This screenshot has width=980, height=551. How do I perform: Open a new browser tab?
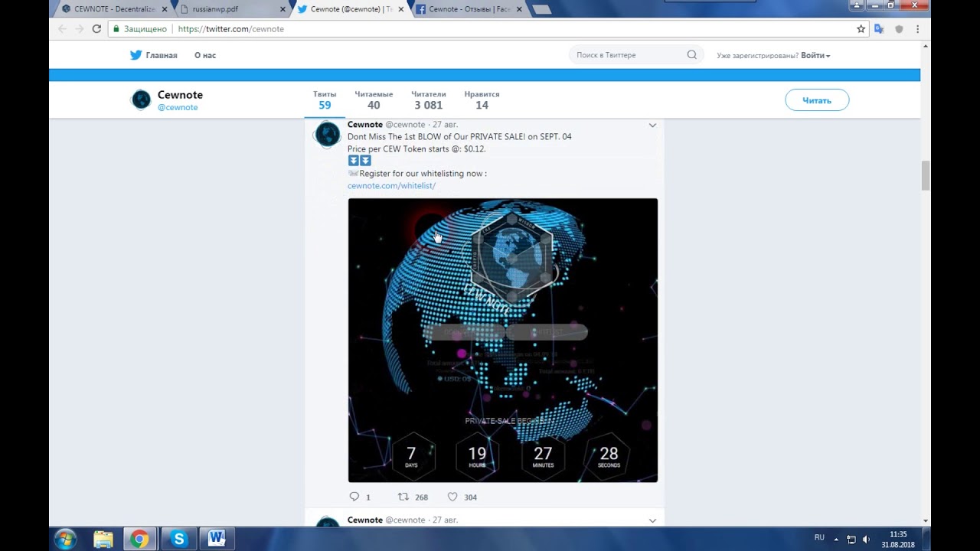(x=541, y=9)
